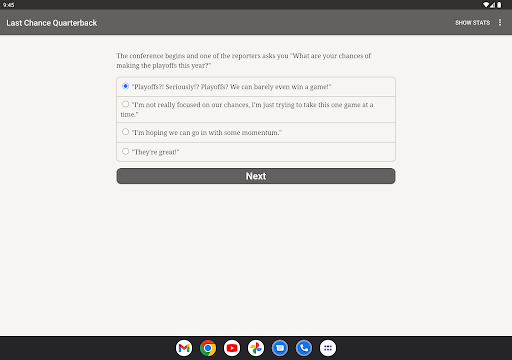
Task: Click the Wi-Fi status icon
Action: point(486,5)
